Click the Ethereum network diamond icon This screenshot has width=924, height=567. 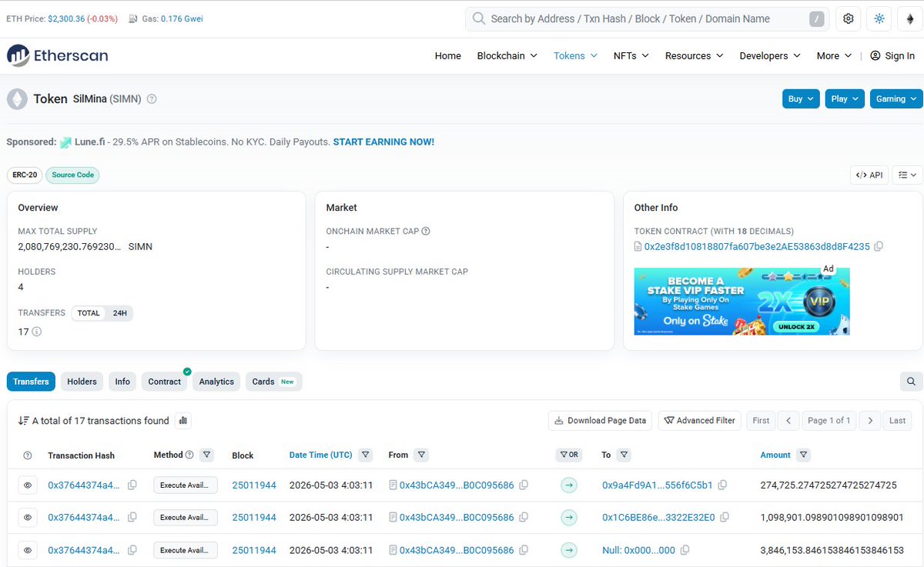(909, 18)
